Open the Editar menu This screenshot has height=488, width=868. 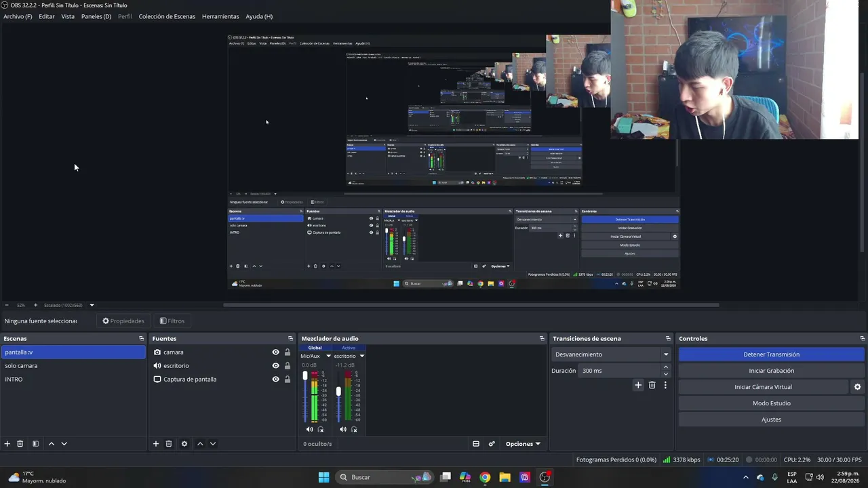pyautogui.click(x=47, y=16)
